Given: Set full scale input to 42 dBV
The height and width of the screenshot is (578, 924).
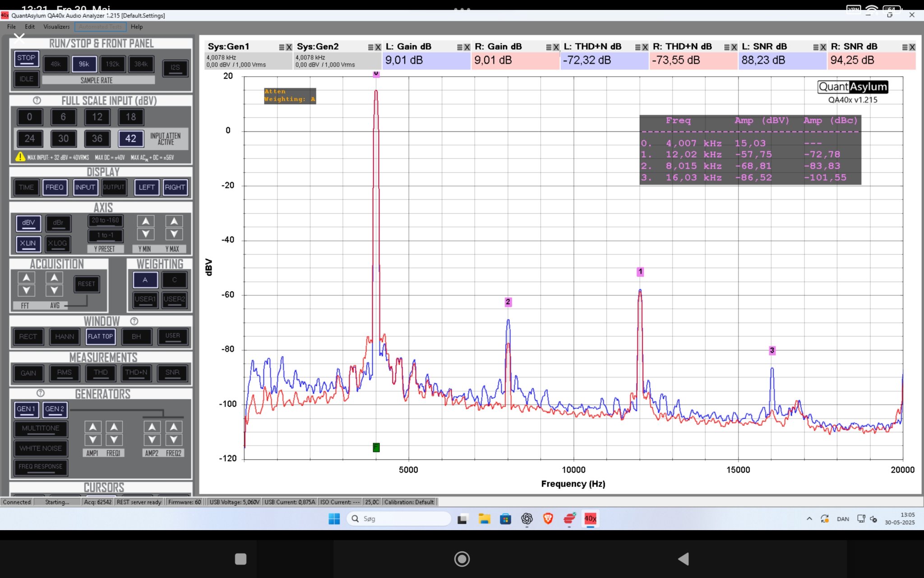Looking at the screenshot, I should (x=131, y=139).
